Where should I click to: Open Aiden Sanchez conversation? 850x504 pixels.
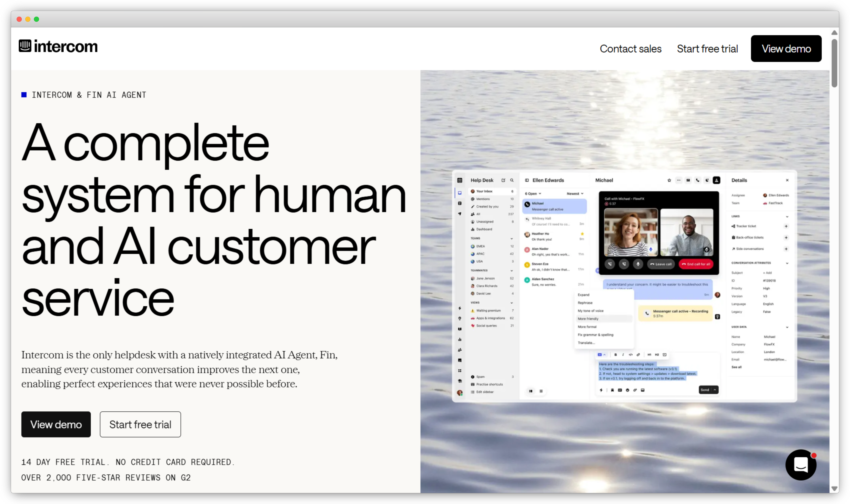554,282
